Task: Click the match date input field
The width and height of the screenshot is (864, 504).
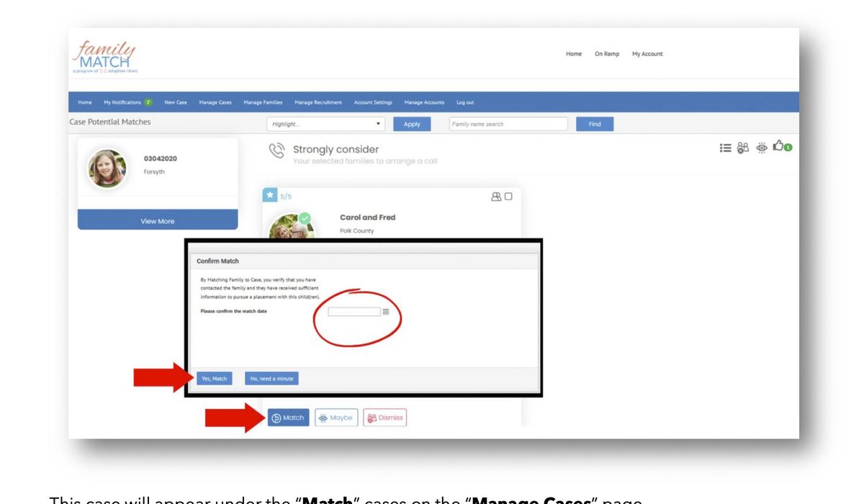Action: (x=354, y=312)
